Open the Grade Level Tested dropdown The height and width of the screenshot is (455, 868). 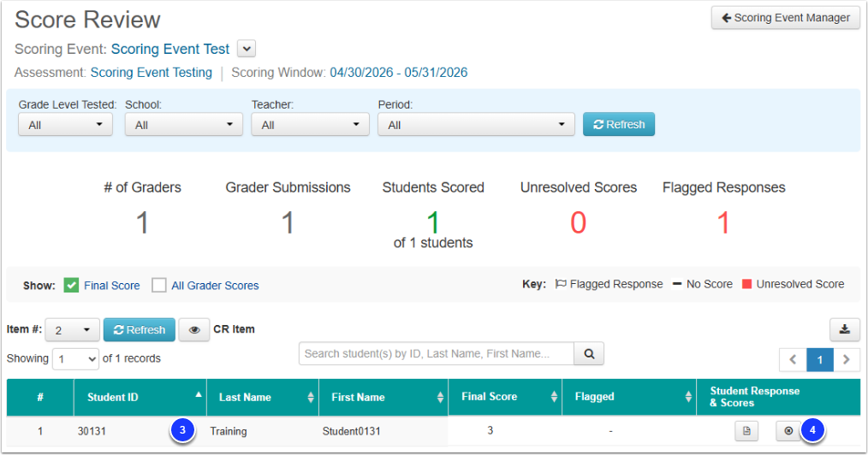coord(65,124)
